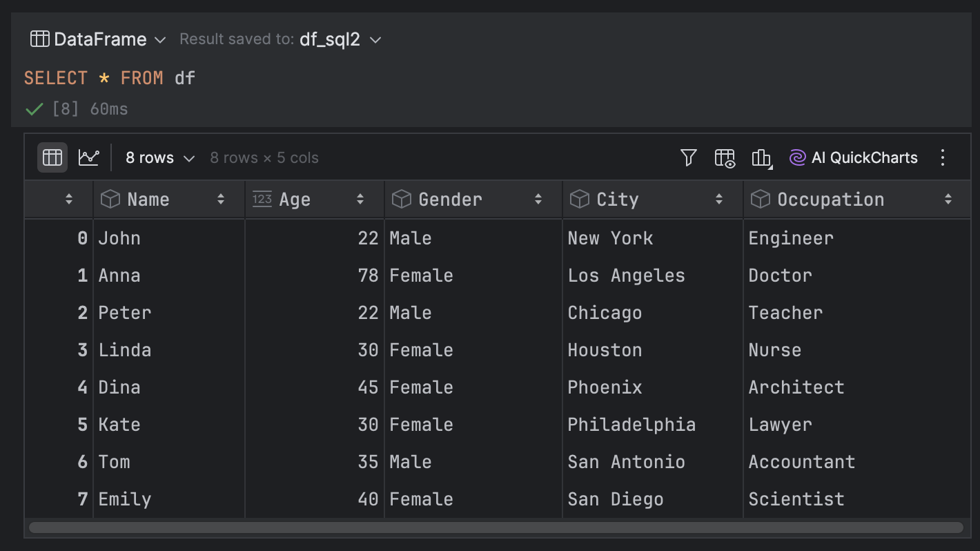
Task: Sort by the City column arrows
Action: click(719, 200)
